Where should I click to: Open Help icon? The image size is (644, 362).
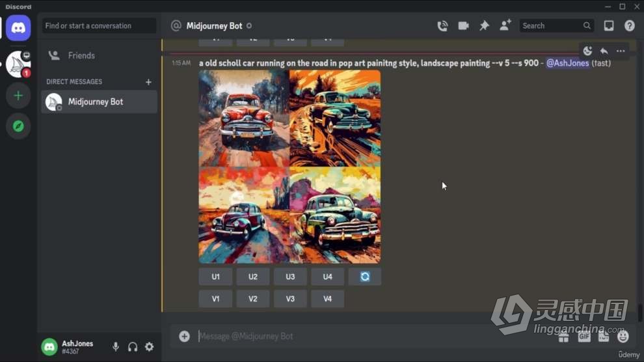point(630,26)
